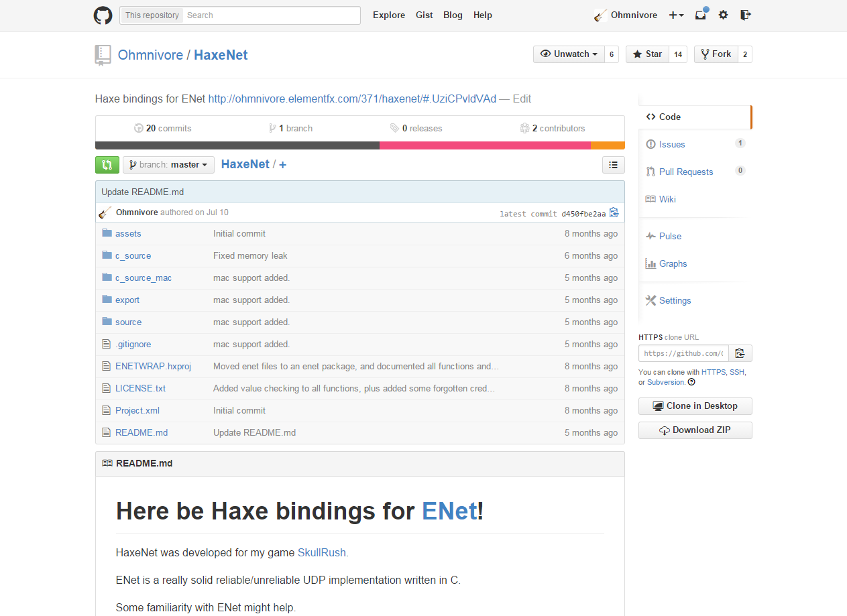Click the c_source folder icon
This screenshot has width=847, height=616.
[107, 255]
